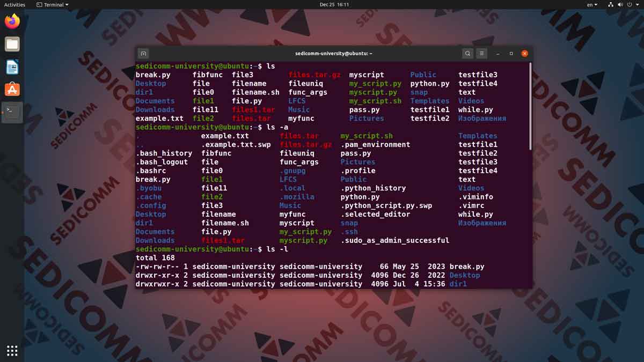
Task: Click the network icon in the system tray
Action: (611, 4)
